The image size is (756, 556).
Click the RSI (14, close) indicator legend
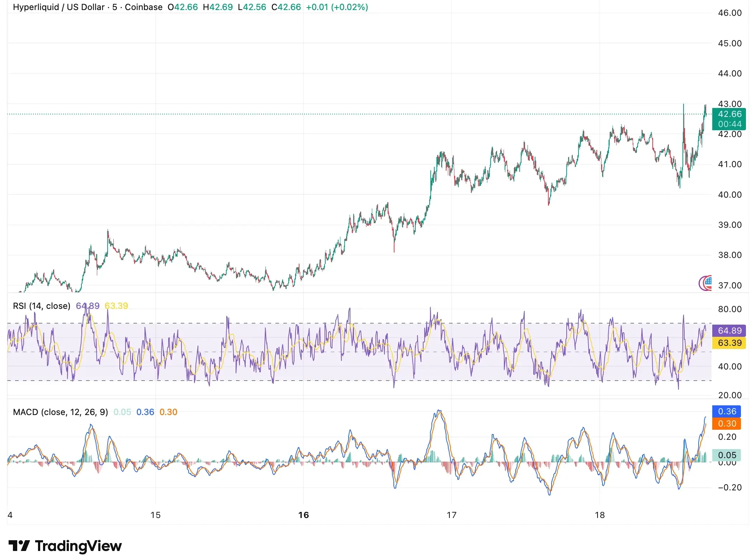(42, 306)
